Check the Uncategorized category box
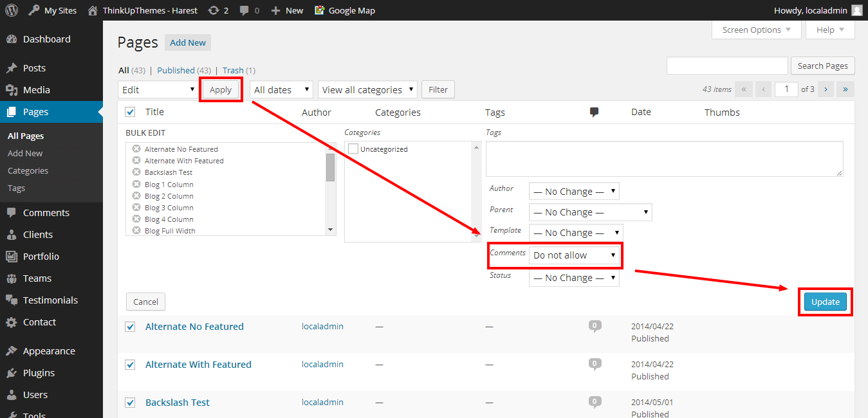 click(x=353, y=149)
